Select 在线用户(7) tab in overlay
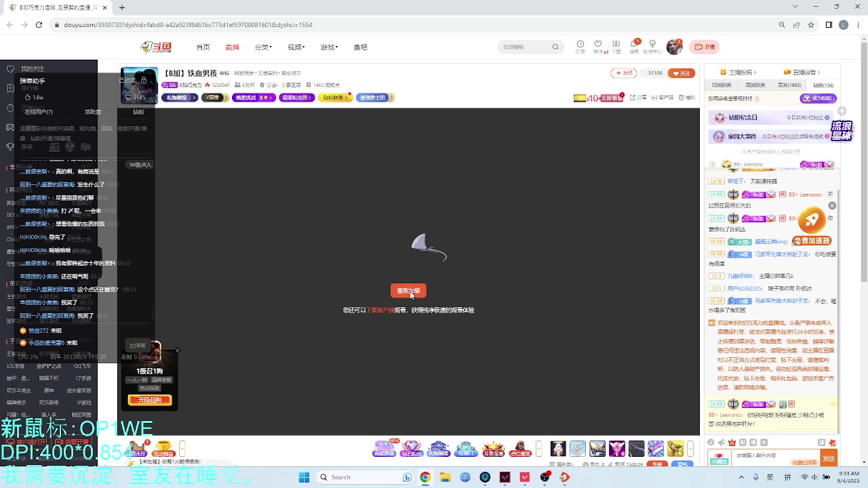The image size is (868, 488). [39, 112]
